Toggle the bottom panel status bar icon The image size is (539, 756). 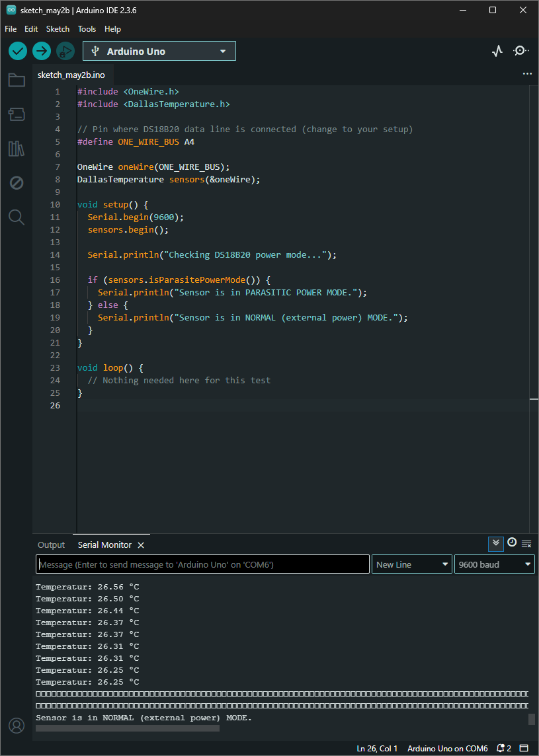pyautogui.click(x=524, y=748)
